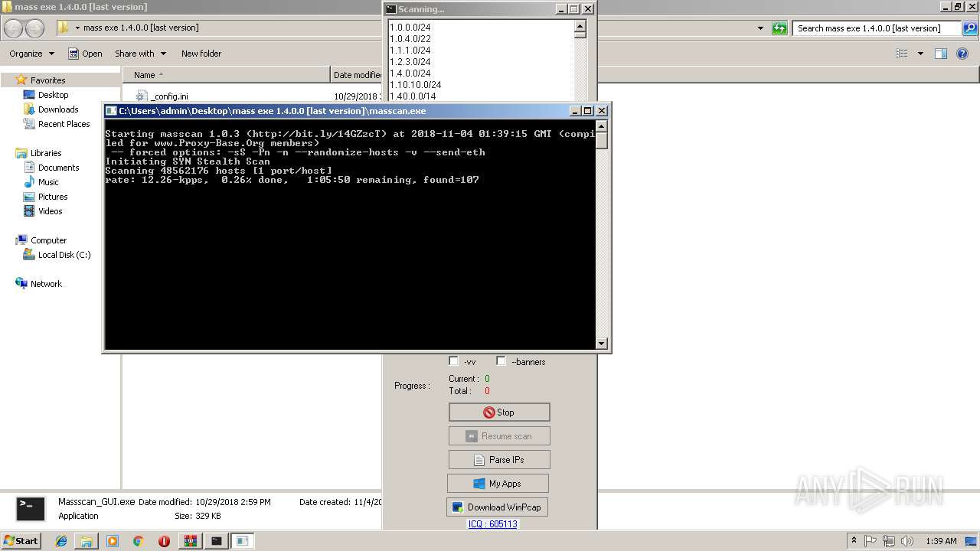The image size is (980, 551).
Task: Click the Explorer Forward navigation button
Action: click(x=35, y=28)
